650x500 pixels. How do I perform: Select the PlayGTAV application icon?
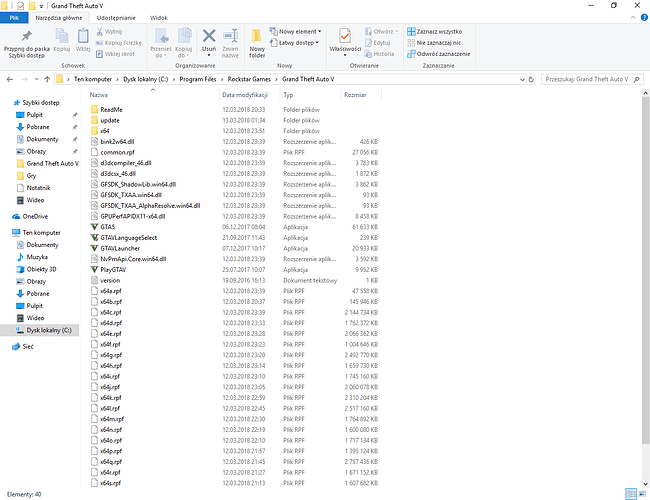[x=95, y=269]
